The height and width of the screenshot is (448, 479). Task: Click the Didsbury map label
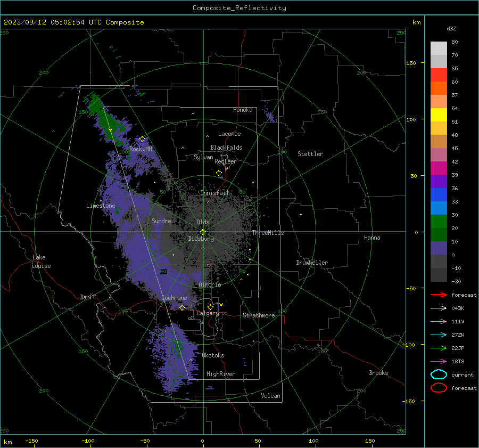click(x=201, y=239)
